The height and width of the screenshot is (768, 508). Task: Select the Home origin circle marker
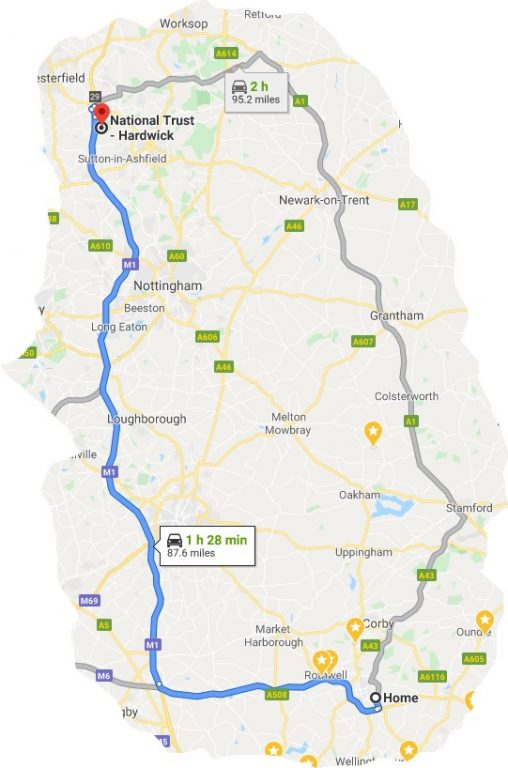click(375, 697)
